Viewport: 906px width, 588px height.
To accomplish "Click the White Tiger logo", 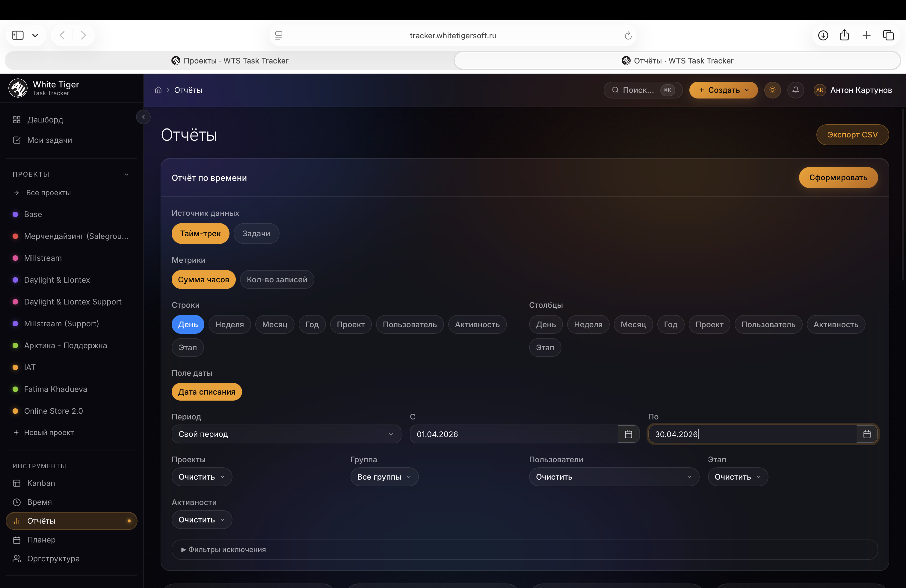I will [x=18, y=88].
